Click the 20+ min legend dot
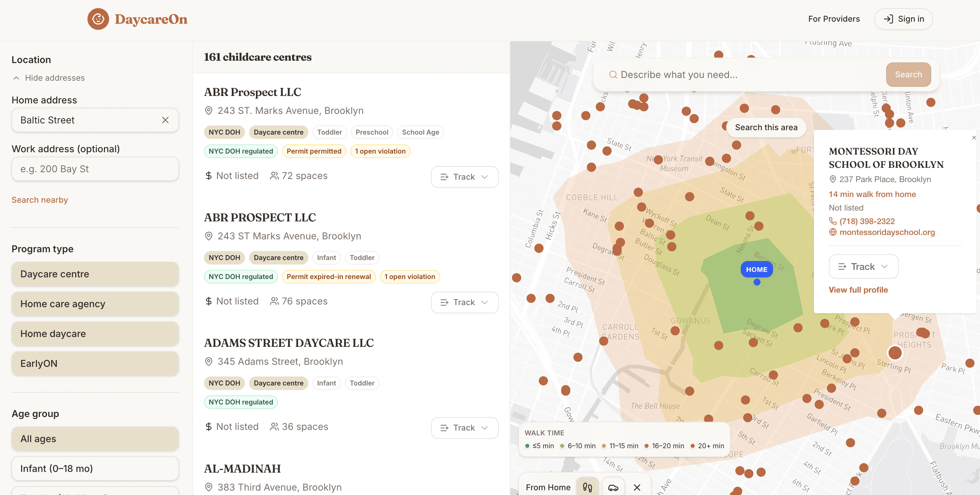 [x=692, y=446]
